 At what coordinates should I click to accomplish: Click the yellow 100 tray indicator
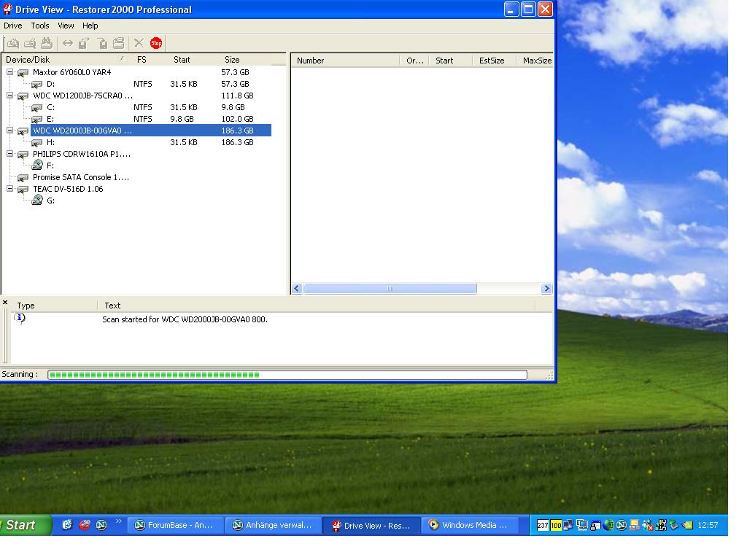556,525
